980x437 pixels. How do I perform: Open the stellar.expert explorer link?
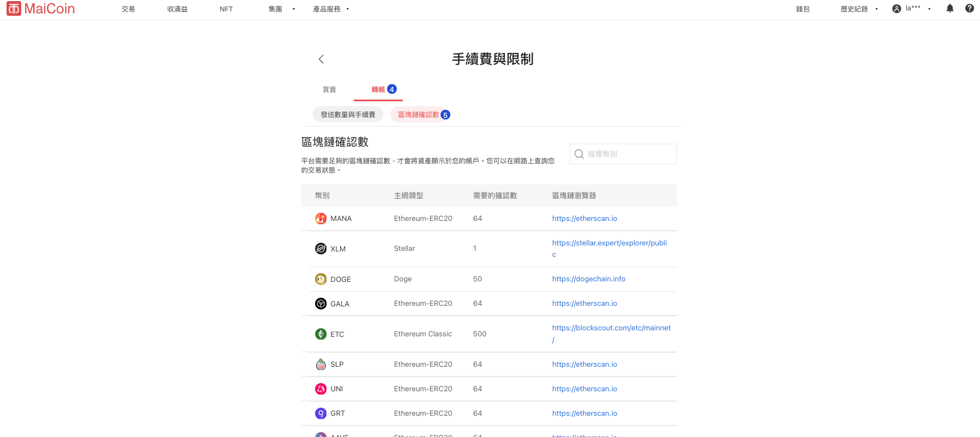tap(609, 249)
